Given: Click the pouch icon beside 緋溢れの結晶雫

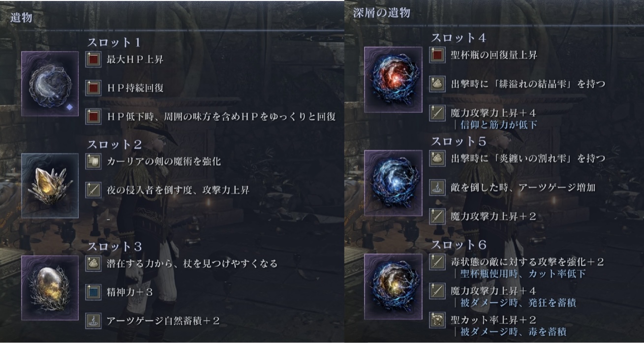Looking at the screenshot, I should 437,84.
